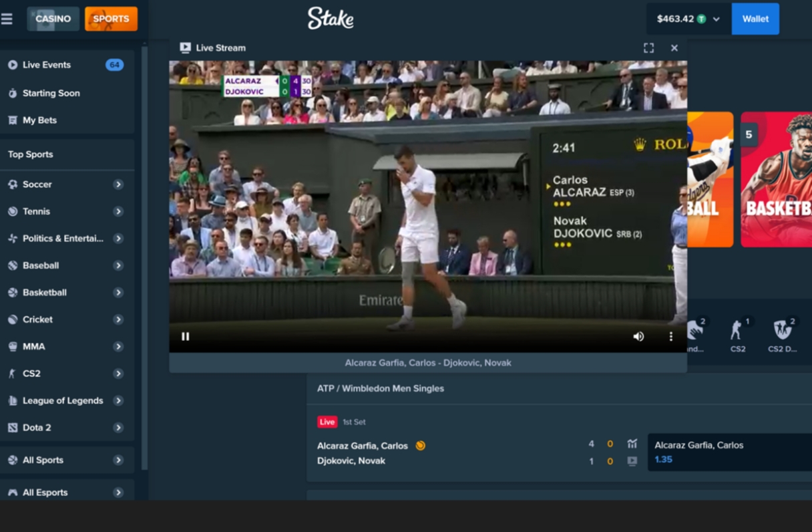Open the video more options menu
Image resolution: width=812 pixels, height=532 pixels.
(x=671, y=337)
